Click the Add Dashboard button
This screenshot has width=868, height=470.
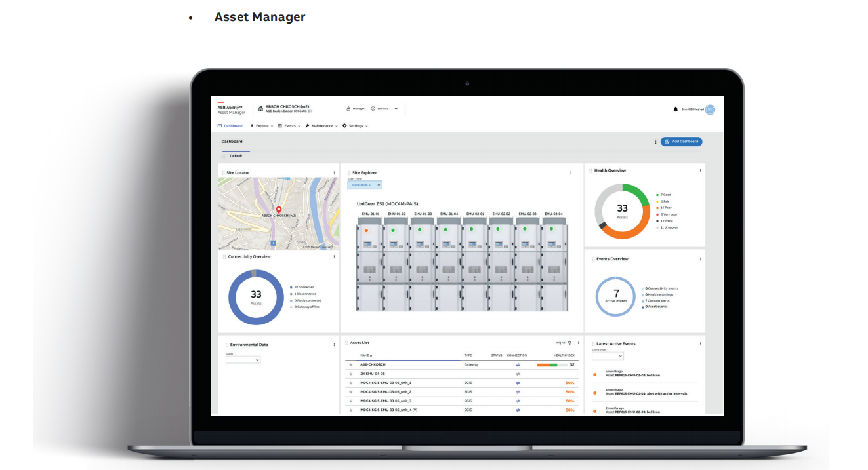(681, 142)
